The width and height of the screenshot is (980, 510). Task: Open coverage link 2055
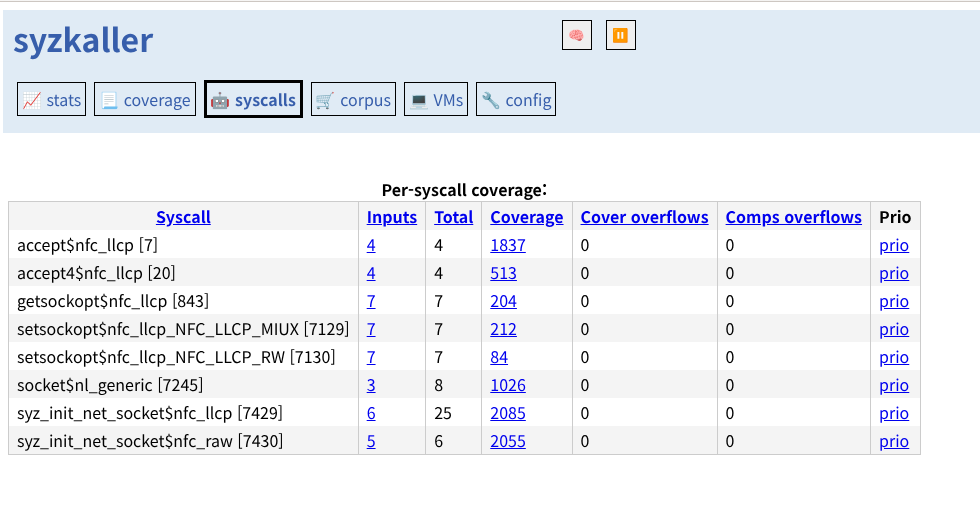tap(508, 441)
